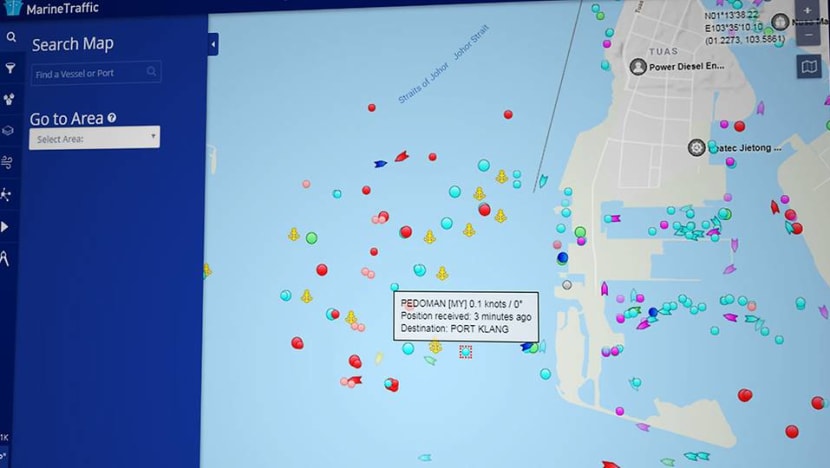The image size is (830, 468).
Task: Select the highlighted vessel with red dashed box
Action: (465, 351)
